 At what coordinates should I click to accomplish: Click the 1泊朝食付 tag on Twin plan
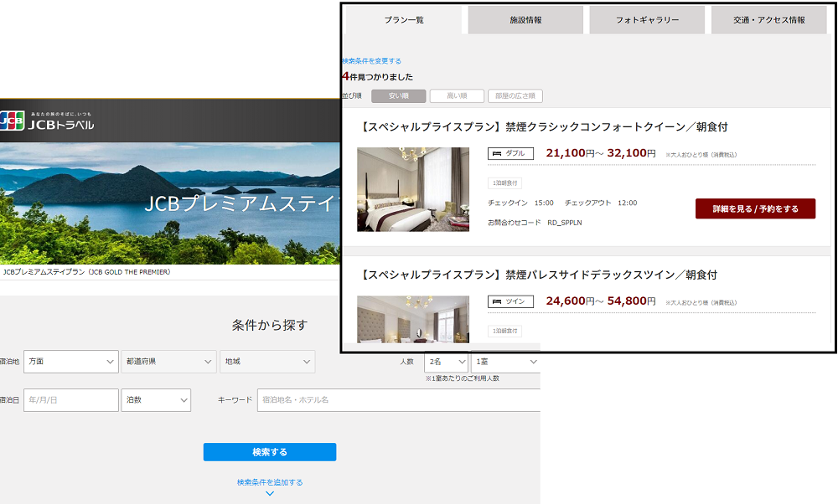pos(505,331)
